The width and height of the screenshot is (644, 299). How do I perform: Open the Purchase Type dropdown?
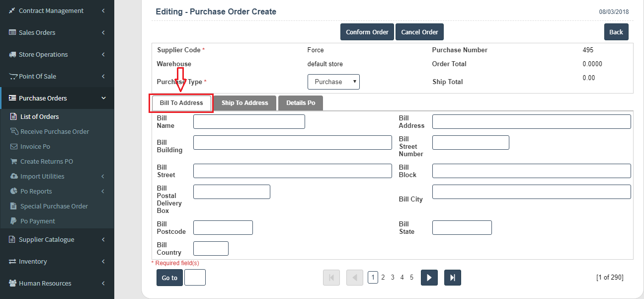[333, 82]
